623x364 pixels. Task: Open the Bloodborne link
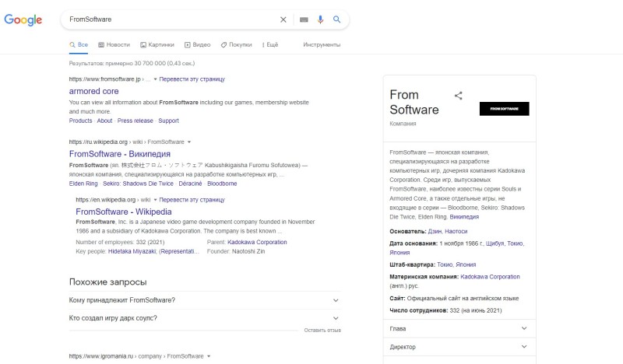click(222, 184)
